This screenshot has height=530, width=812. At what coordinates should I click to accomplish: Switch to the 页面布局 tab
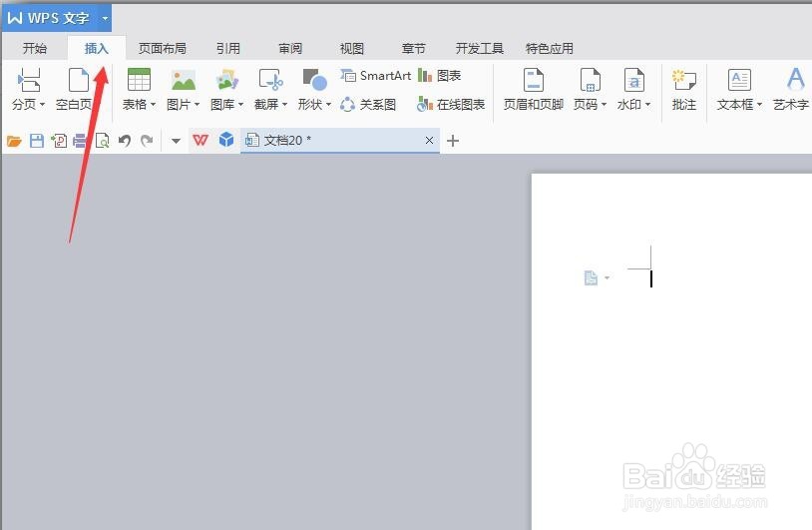tap(162, 49)
